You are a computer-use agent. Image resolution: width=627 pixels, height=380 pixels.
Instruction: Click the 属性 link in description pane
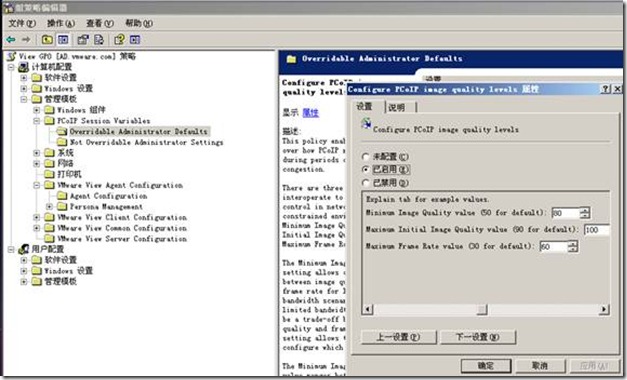point(310,113)
